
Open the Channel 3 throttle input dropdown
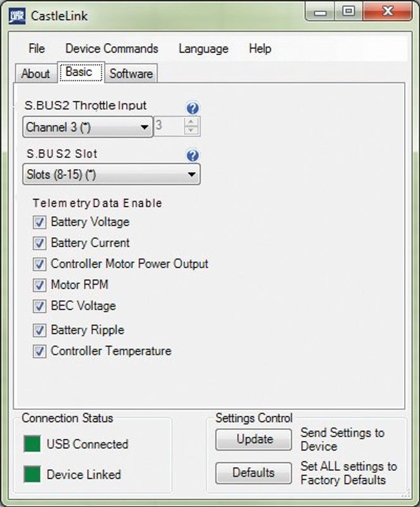click(x=87, y=127)
